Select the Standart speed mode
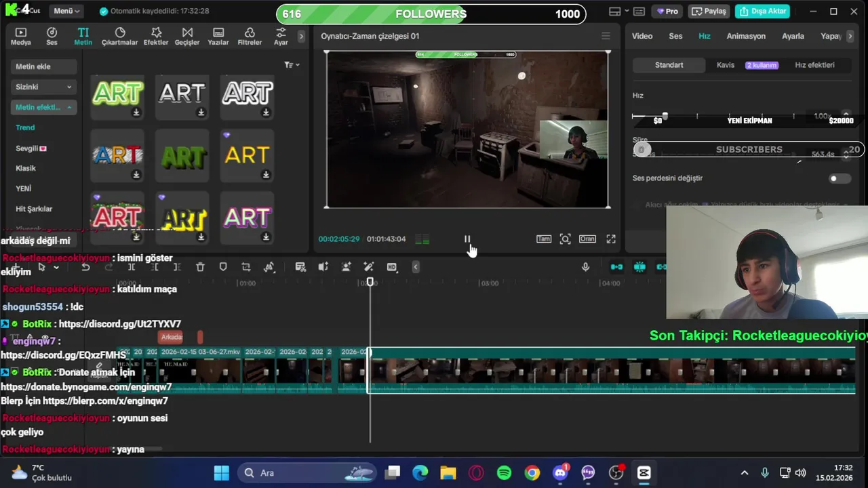The height and width of the screenshot is (488, 868). point(669,65)
